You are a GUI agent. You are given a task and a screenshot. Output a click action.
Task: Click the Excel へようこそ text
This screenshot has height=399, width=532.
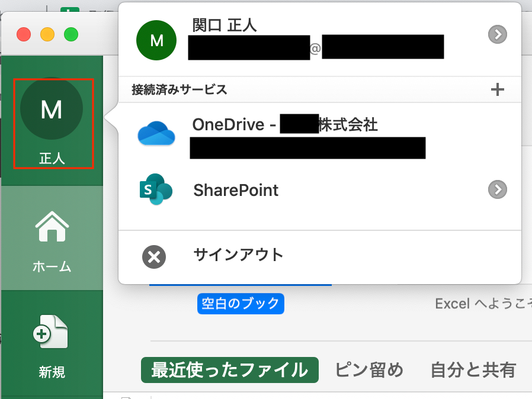pos(483,304)
